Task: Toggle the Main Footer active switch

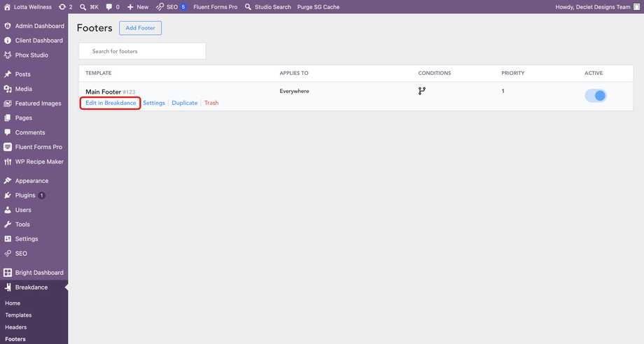Action: pos(596,96)
